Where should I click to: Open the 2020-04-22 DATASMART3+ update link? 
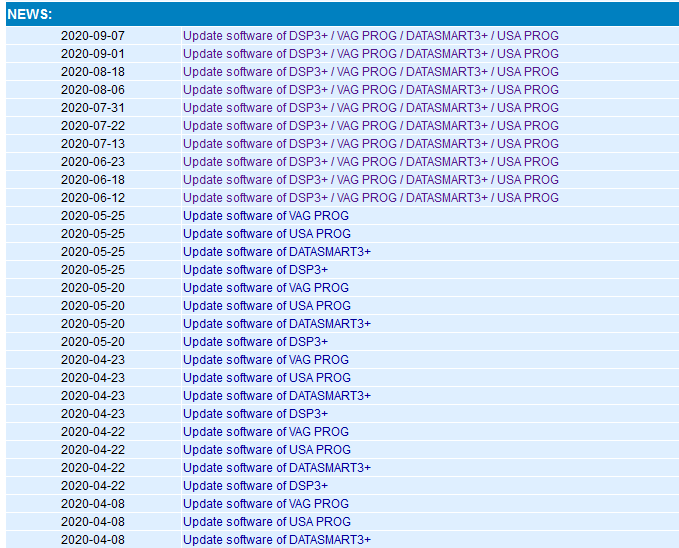point(277,467)
